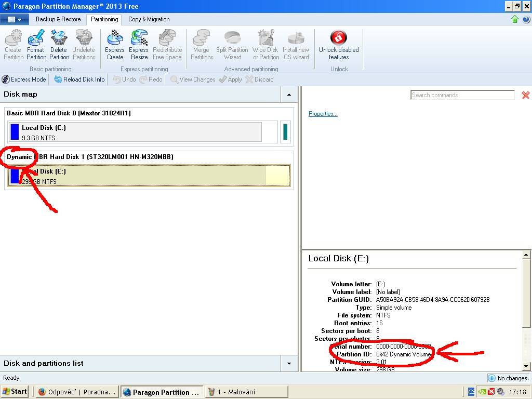Viewport: 532px width, 399px height.
Task: Open the Split Partition Wizard
Action: (232, 45)
